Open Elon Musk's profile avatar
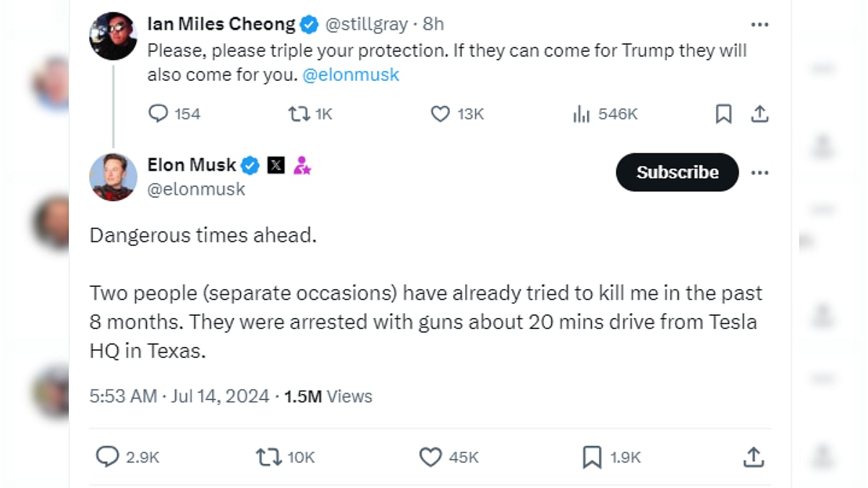This screenshot has height=488, width=868. pyautogui.click(x=113, y=176)
